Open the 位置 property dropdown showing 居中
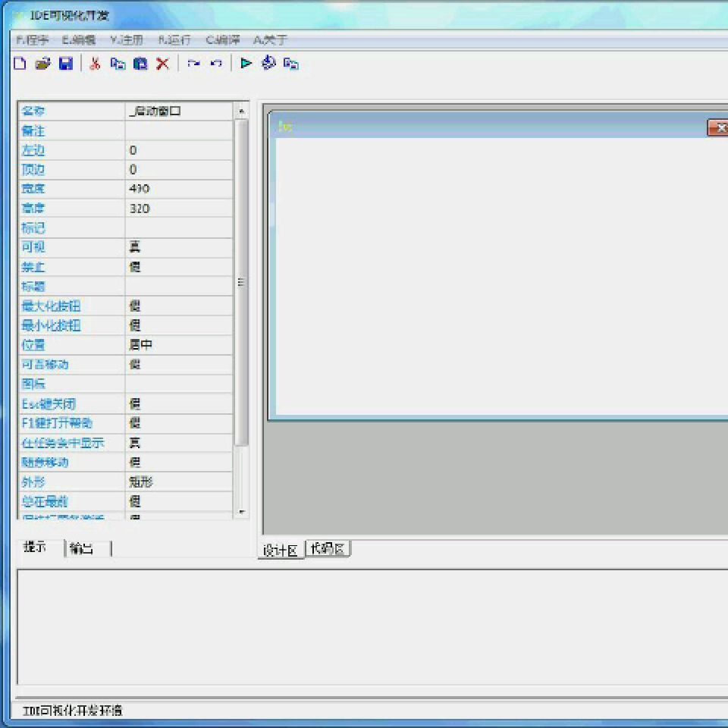This screenshot has height=728, width=728. tap(179, 345)
